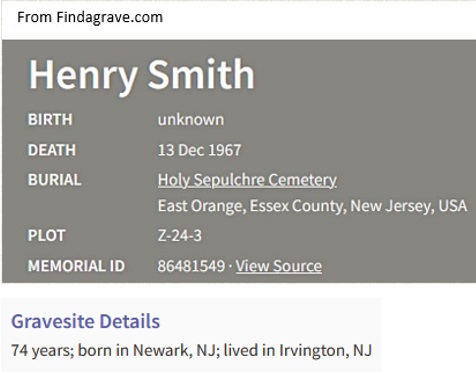Image resolution: width=476 pixels, height=375 pixels.
Task: Click the plot value Z-24-3
Action: tap(180, 236)
